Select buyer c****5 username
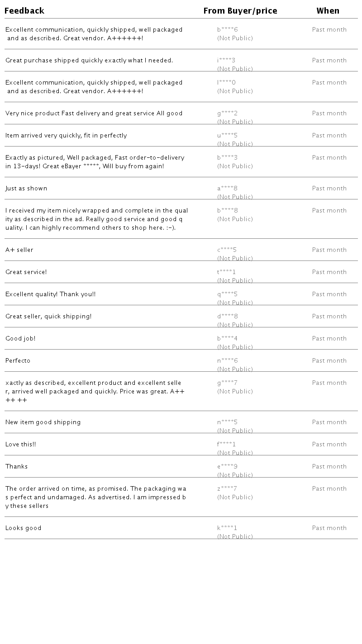Screen dimensions: 362x644 tap(227, 250)
